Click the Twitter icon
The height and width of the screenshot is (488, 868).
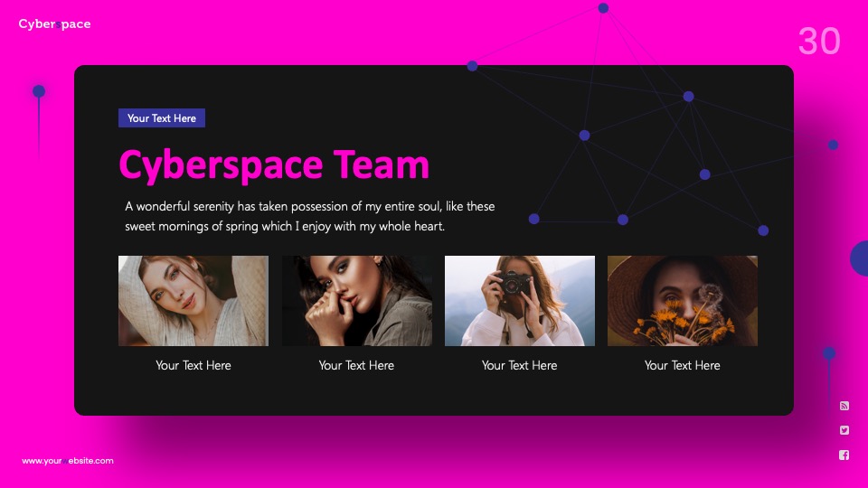point(844,430)
